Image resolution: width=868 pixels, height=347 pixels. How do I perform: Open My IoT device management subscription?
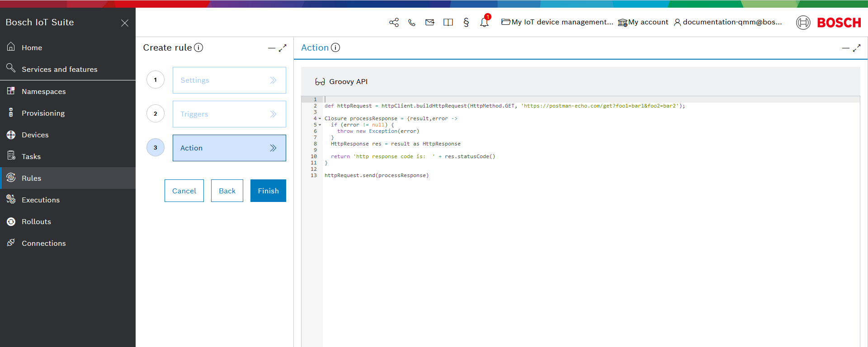(x=557, y=22)
